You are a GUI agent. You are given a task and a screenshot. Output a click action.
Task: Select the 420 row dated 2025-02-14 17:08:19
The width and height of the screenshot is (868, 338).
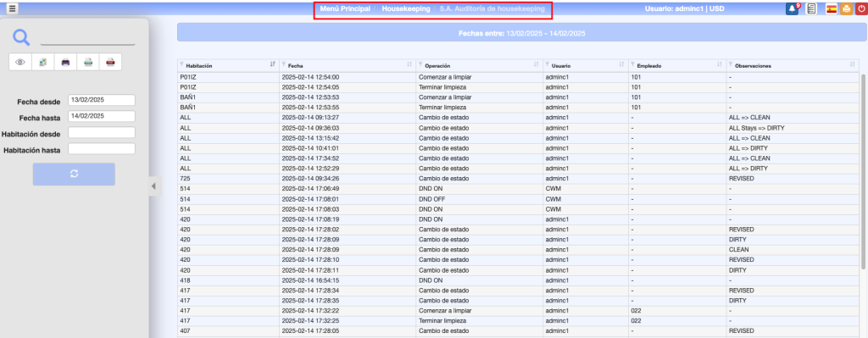point(518,219)
